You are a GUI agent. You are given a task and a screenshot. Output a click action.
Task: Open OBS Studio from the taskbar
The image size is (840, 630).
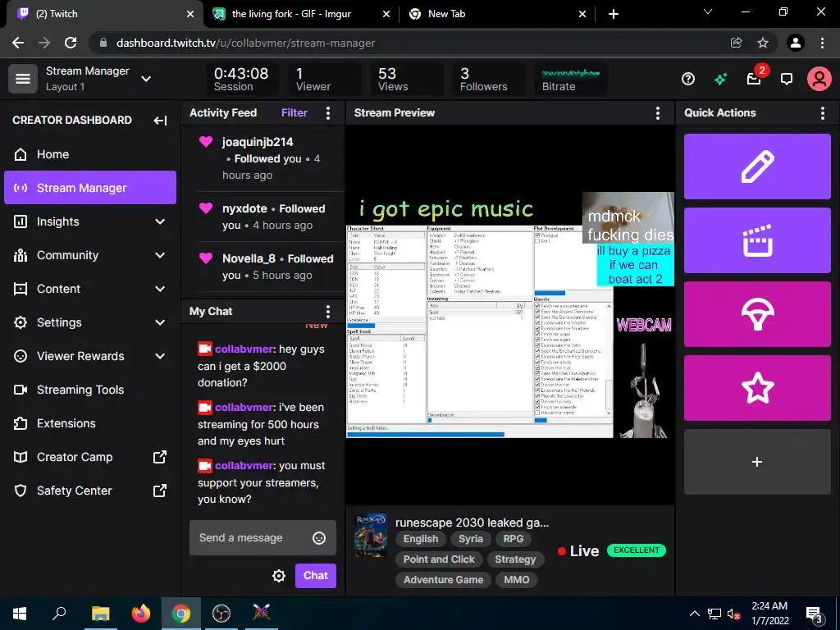[x=221, y=614]
